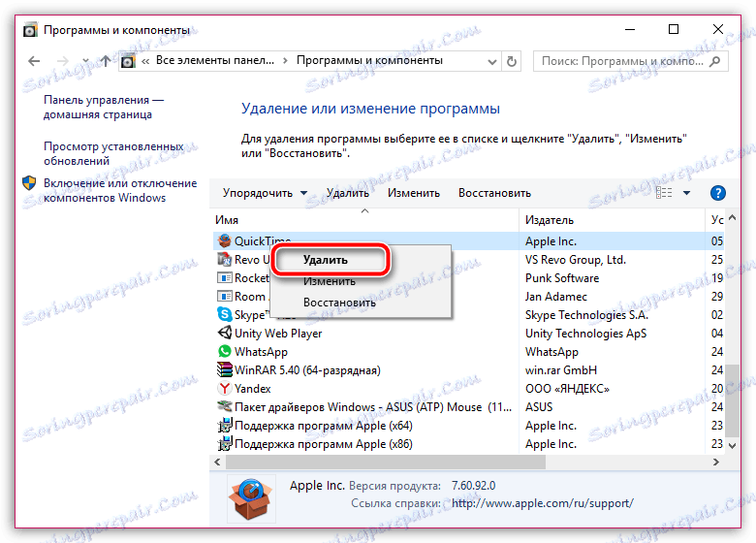Select the WinRAR icon

click(x=225, y=369)
